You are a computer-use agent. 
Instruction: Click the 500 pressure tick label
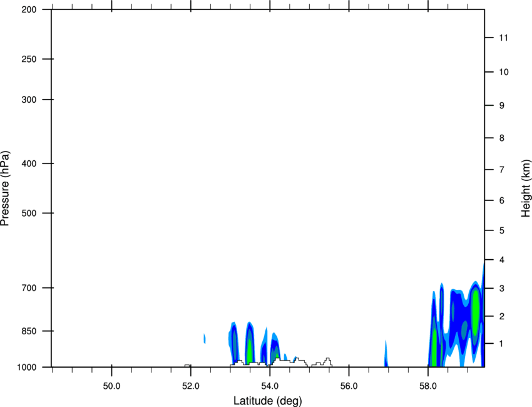point(29,213)
